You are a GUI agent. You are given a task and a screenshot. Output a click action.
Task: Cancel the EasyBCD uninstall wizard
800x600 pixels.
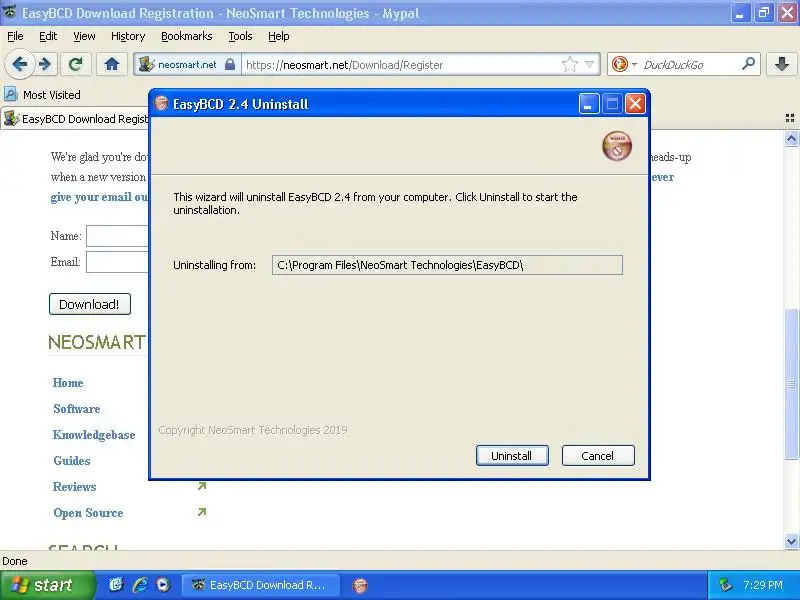pos(598,456)
